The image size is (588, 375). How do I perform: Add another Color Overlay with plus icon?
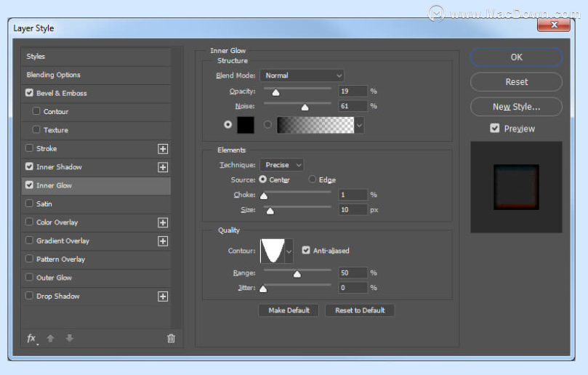[x=163, y=223]
